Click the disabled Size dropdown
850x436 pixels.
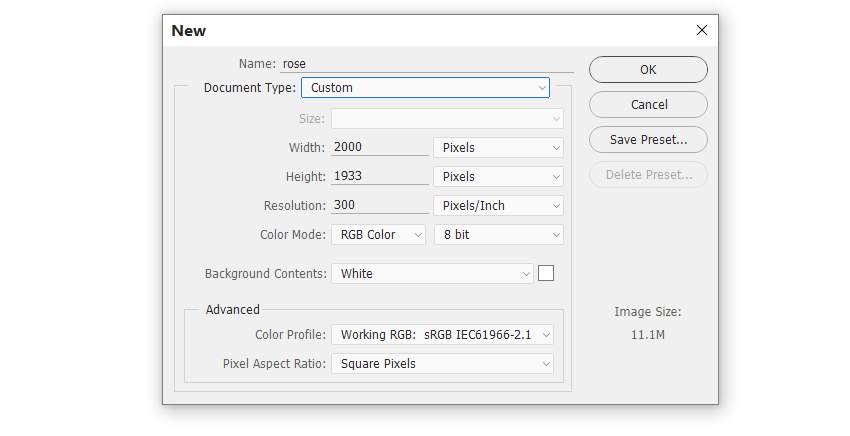tap(447, 119)
